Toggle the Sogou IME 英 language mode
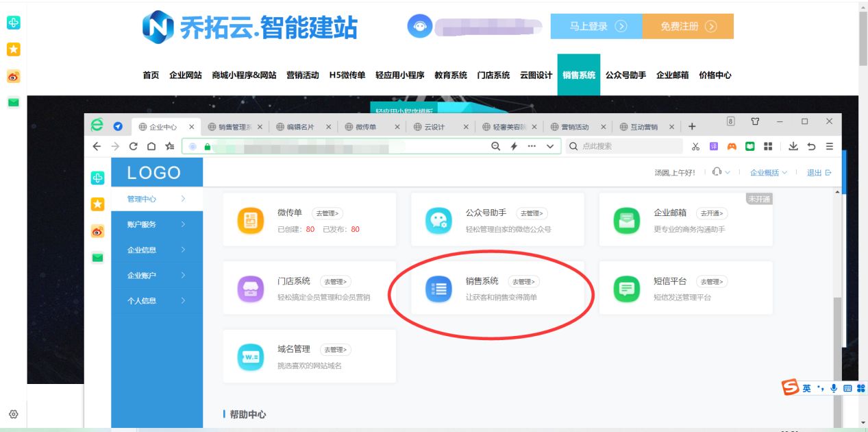Image resolution: width=868 pixels, height=432 pixels. [x=807, y=389]
